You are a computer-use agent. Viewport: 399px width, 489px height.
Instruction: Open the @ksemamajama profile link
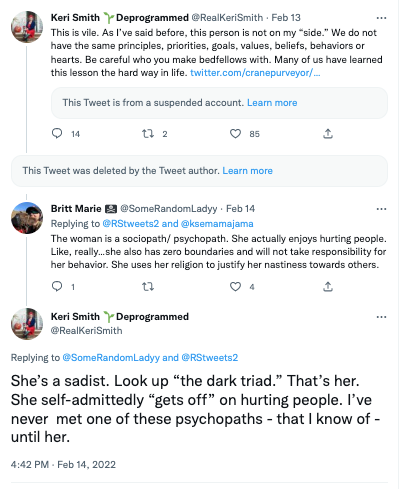pos(217,224)
